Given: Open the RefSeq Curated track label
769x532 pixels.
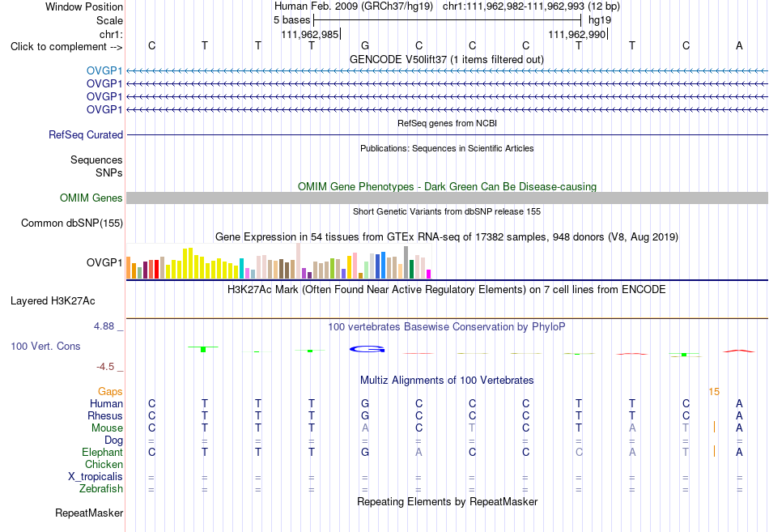Looking at the screenshot, I should coord(86,134).
